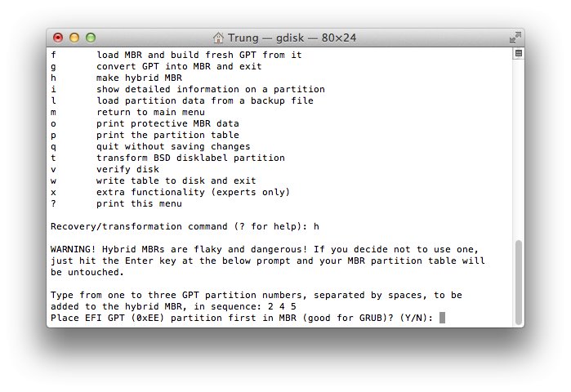Image resolution: width=571 pixels, height=392 pixels.
Task: Click the "load partition data from a backup file" line
Action: (204, 100)
